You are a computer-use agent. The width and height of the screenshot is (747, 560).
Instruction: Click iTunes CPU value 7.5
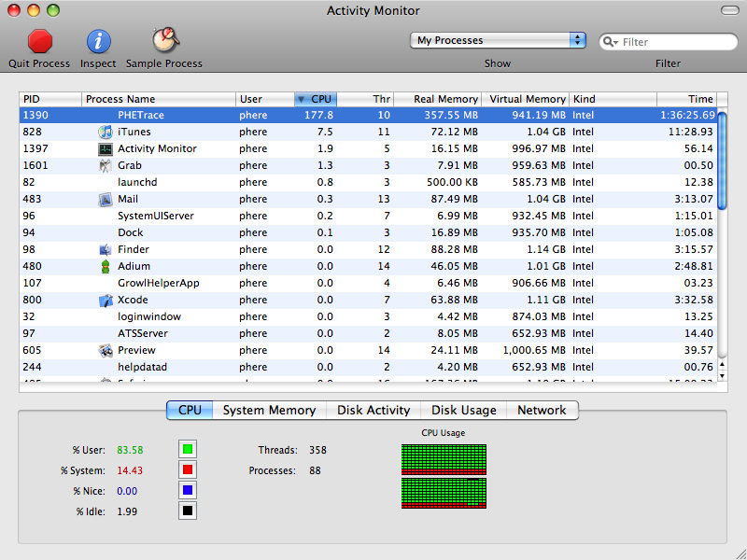325,132
